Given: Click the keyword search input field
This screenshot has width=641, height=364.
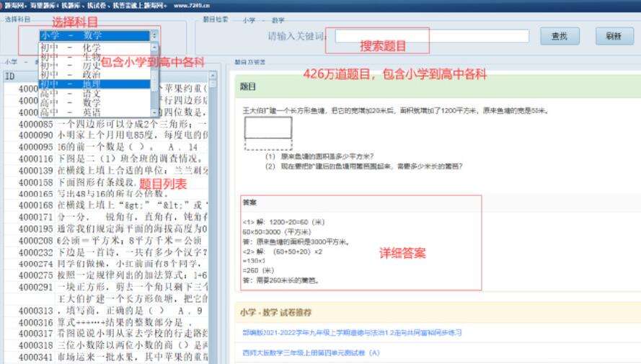Looking at the screenshot, I should click(x=431, y=36).
